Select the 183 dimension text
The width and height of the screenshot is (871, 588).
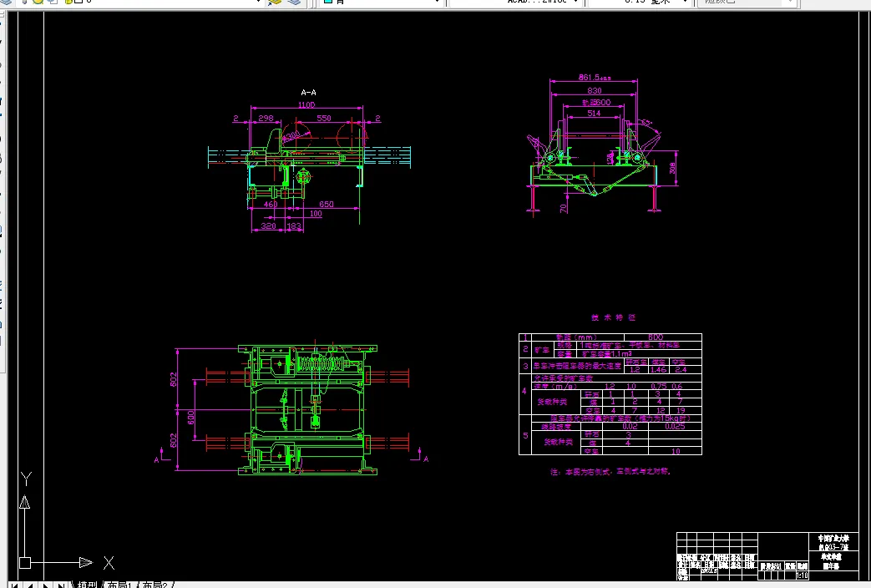click(x=294, y=226)
